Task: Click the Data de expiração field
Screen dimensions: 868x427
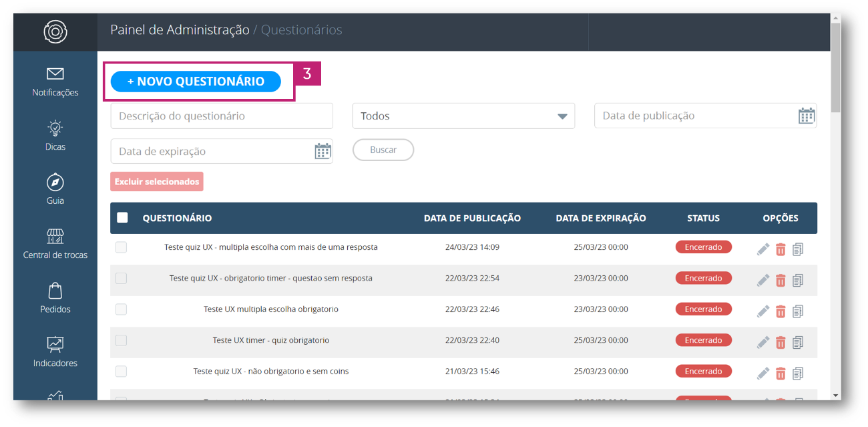Action: [222, 151]
